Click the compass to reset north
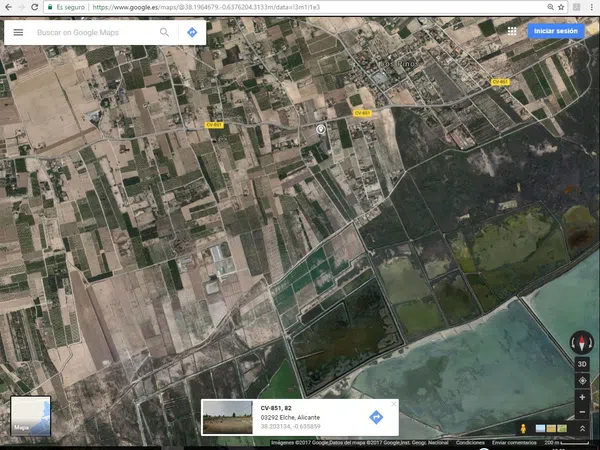 [x=582, y=343]
